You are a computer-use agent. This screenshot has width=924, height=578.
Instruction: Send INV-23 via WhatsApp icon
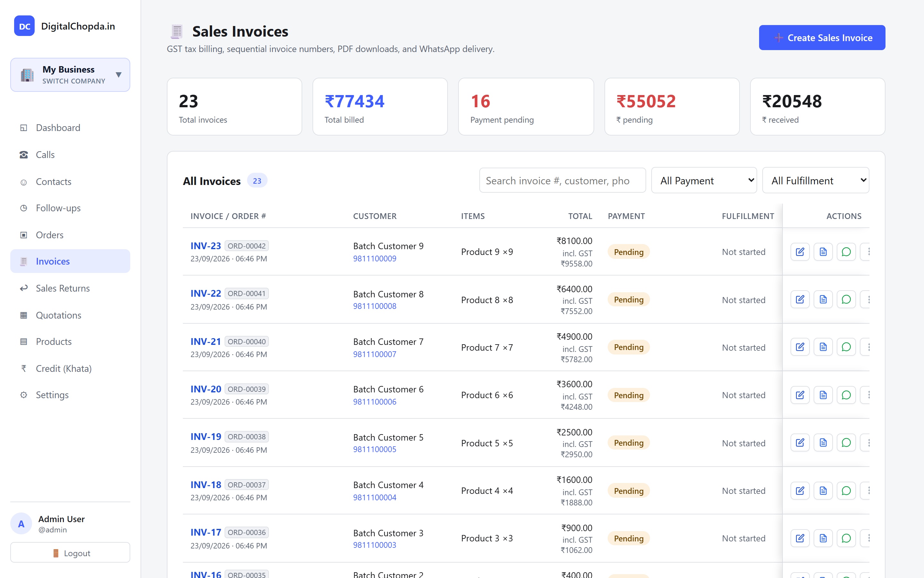tap(846, 252)
